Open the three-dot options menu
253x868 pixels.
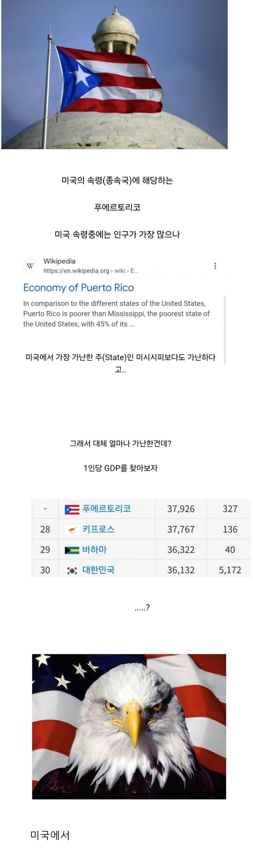215,265
